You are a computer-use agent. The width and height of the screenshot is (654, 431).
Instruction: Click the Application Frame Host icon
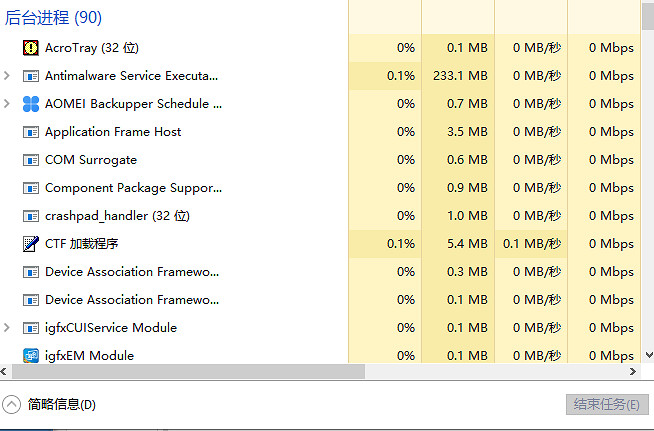30,132
